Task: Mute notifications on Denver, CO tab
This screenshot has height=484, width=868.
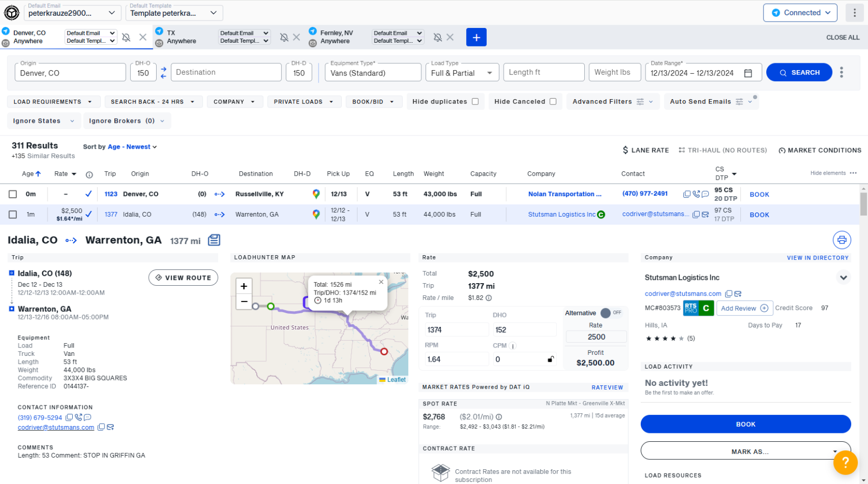Action: coord(126,37)
